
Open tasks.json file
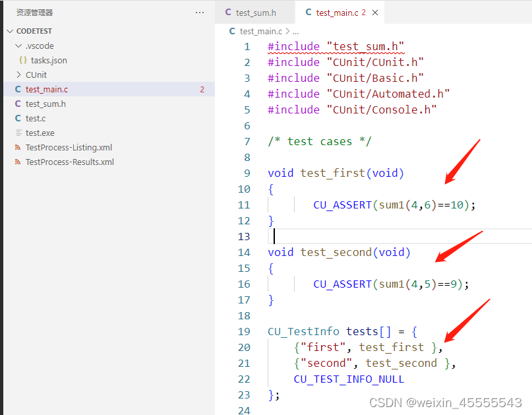(x=49, y=61)
